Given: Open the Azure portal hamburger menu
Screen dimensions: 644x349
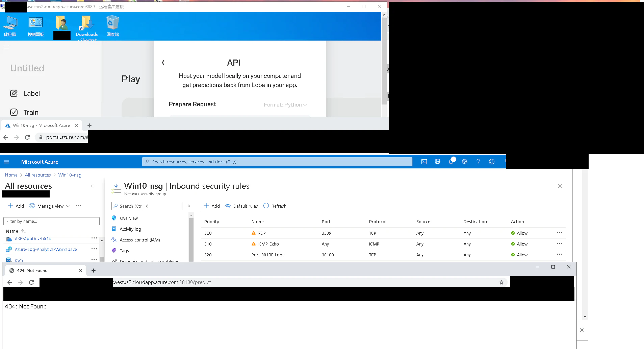Looking at the screenshot, I should pyautogui.click(x=6, y=162).
